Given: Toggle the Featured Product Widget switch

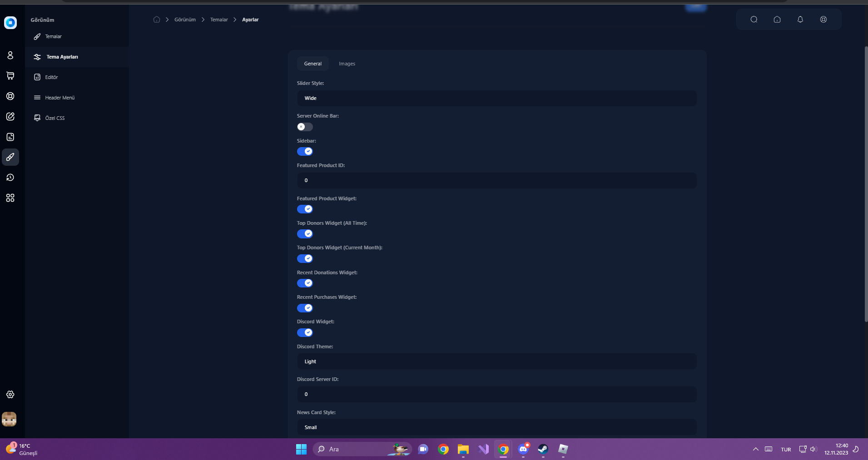Looking at the screenshot, I should pos(305,209).
